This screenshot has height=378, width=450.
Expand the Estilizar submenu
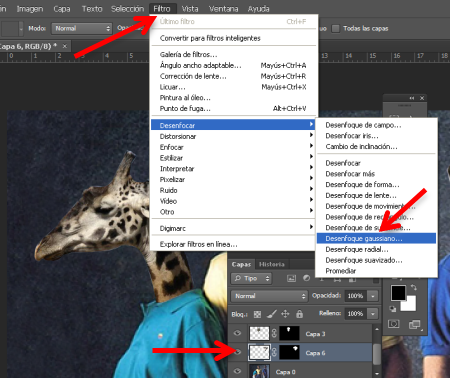coord(234,158)
